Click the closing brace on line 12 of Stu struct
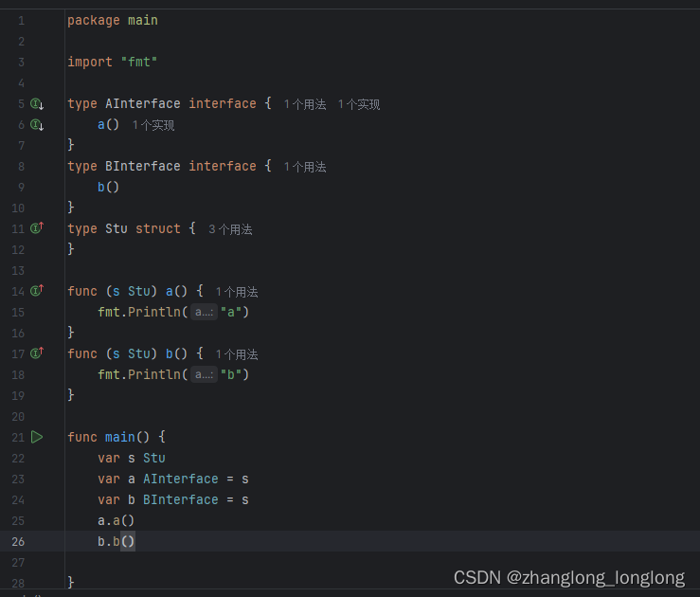700x597 pixels. 70,248
